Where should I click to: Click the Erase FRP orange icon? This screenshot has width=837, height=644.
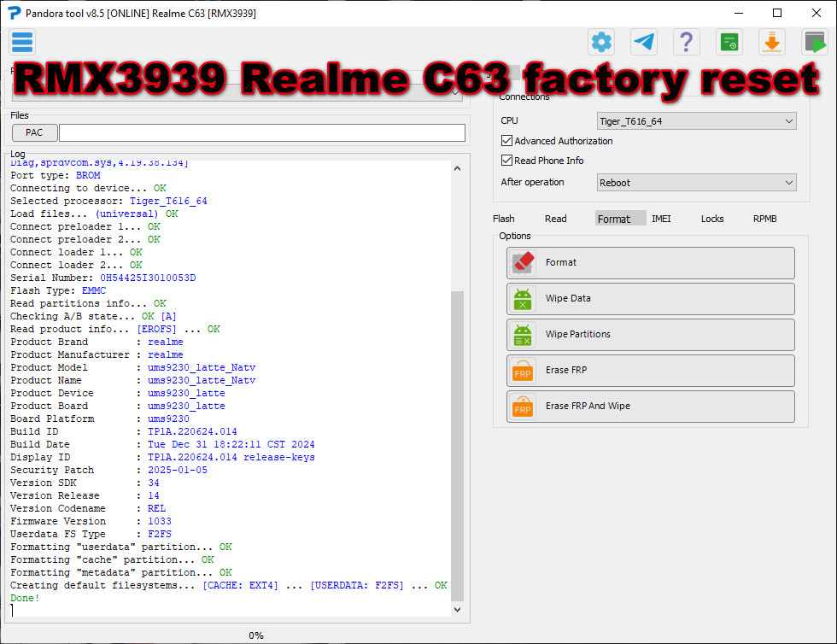pos(523,371)
